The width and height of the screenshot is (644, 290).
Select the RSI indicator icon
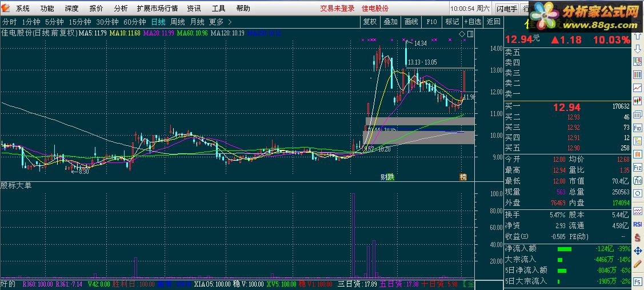(638, 224)
